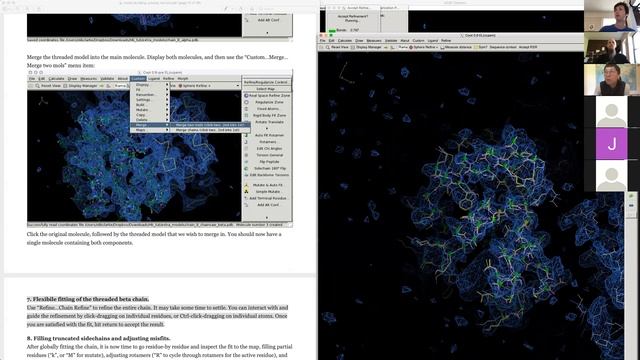Viewport: 640px width, 360px height.
Task: Open Edit menu in live Coot window
Action: coord(331,40)
